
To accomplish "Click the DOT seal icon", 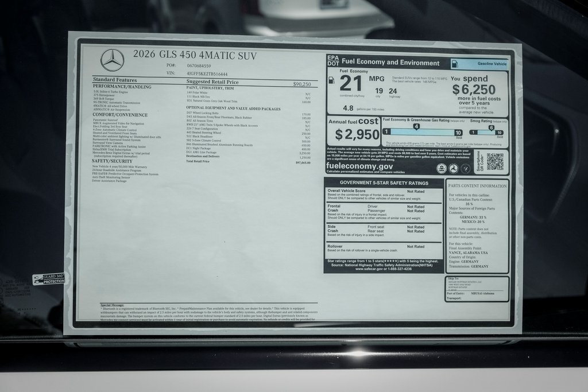I will coord(454,168).
